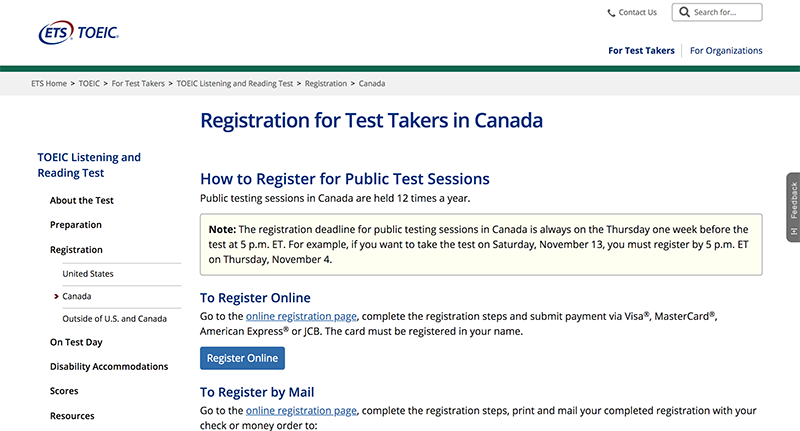Click the magnifier icon in search box

click(x=684, y=13)
